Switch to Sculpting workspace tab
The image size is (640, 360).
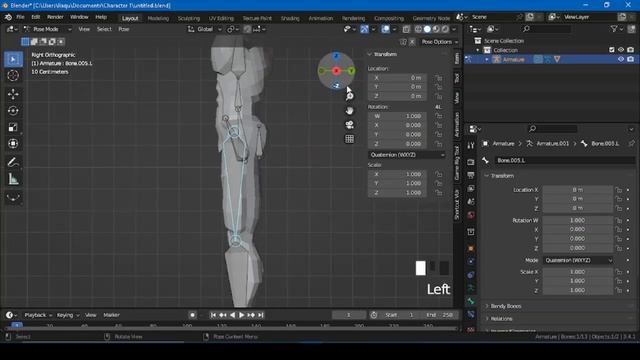(x=189, y=18)
